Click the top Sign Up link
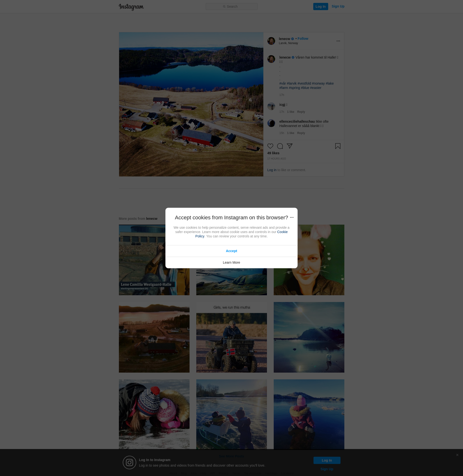 [338, 6]
